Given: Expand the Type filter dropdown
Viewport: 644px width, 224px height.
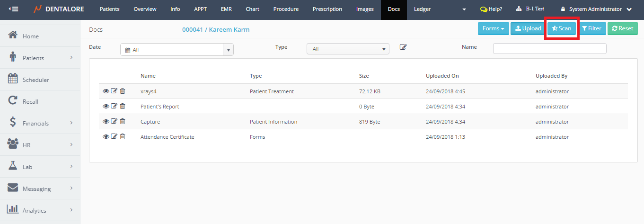Looking at the screenshot, I should (348, 49).
